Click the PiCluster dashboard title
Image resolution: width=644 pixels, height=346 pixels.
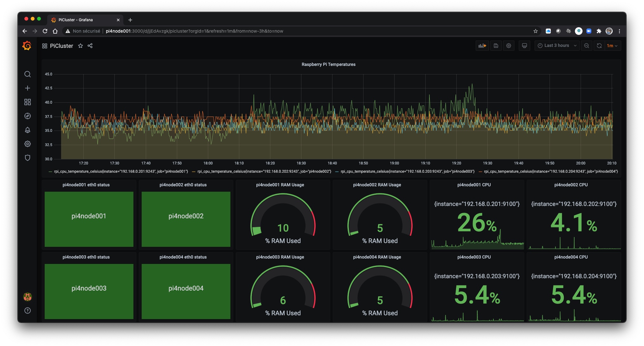(x=61, y=46)
